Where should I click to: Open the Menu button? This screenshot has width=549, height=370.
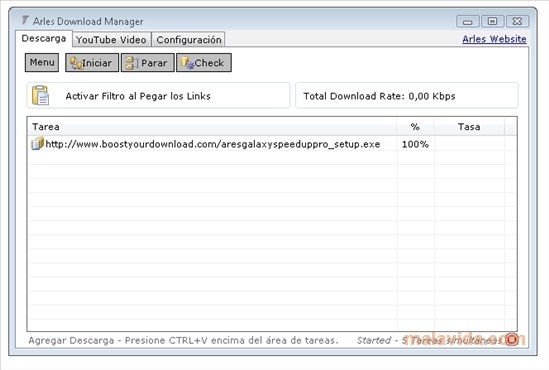[x=42, y=63]
